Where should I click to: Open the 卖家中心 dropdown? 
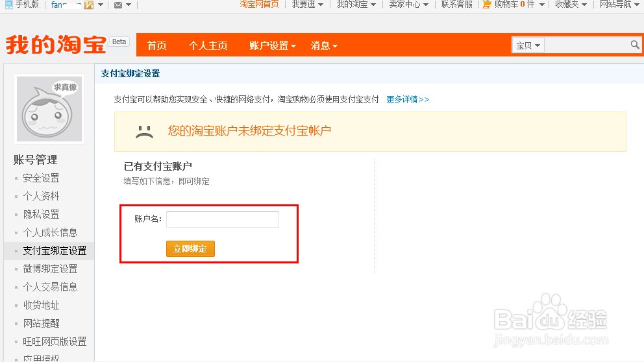[x=408, y=5]
